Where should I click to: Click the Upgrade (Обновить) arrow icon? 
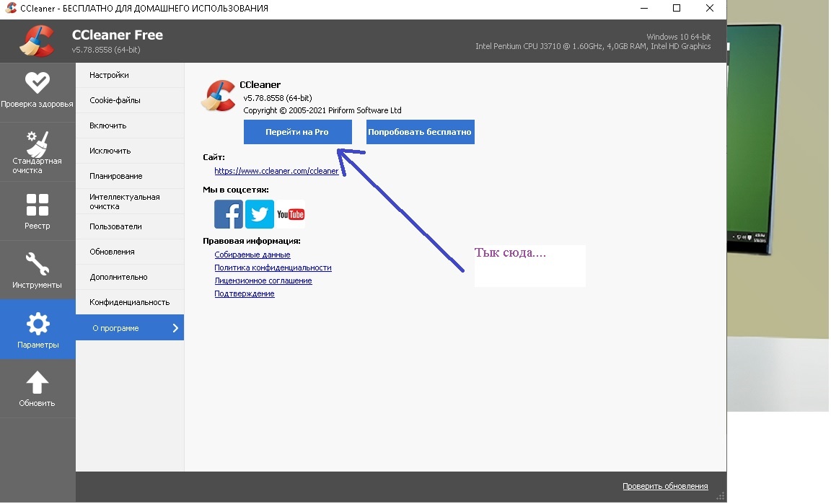[37, 383]
